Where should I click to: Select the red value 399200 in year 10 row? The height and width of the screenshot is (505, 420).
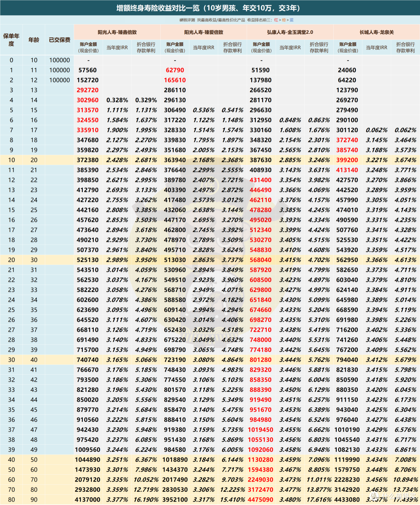pyautogui.click(x=347, y=160)
